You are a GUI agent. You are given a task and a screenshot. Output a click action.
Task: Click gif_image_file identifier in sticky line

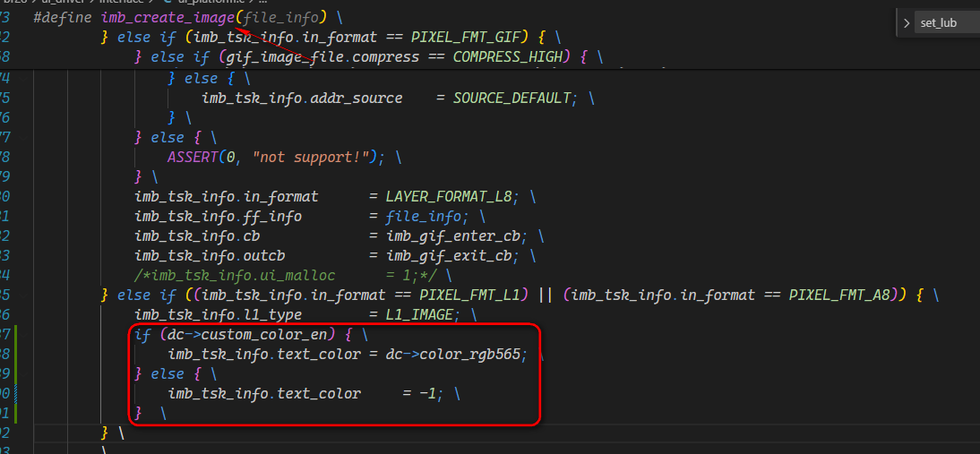[x=285, y=57]
